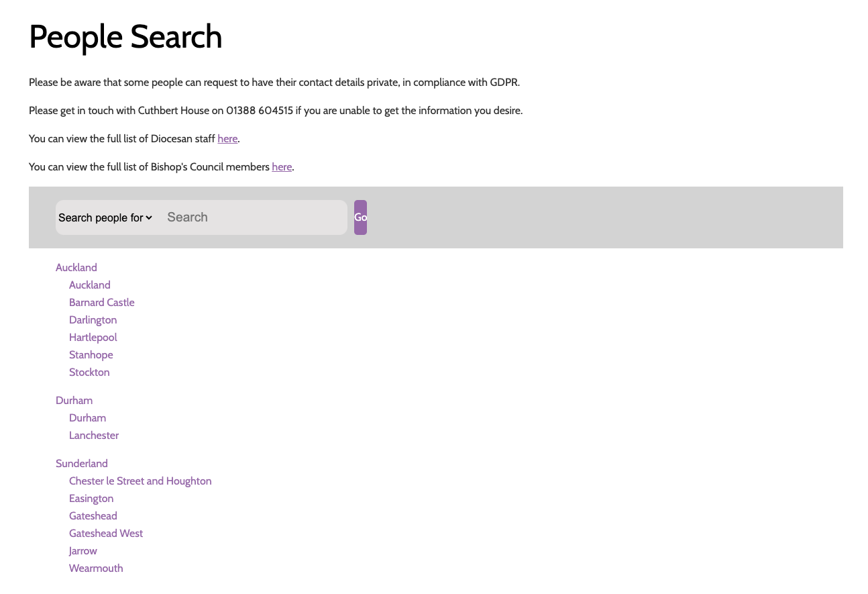868x594 pixels.
Task: Open Bishop's Council members 'here' link
Action: [282, 167]
